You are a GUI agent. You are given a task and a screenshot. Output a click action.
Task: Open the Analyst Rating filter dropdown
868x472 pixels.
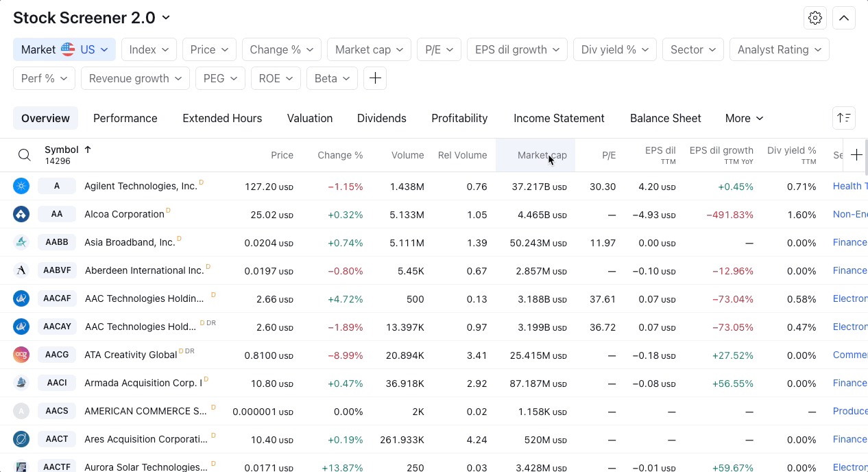(x=779, y=49)
